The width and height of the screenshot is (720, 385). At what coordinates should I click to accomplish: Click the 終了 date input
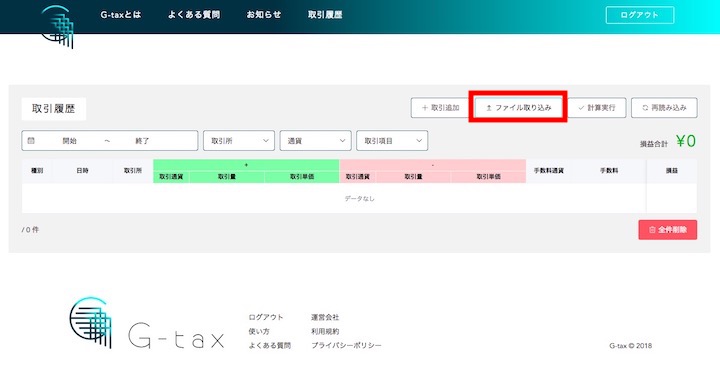coord(142,141)
